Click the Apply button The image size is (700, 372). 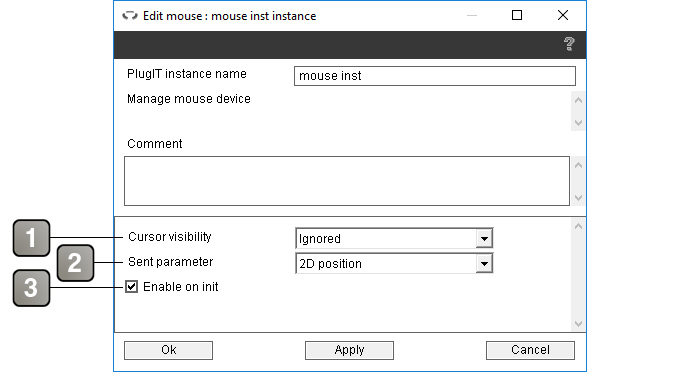pos(350,350)
